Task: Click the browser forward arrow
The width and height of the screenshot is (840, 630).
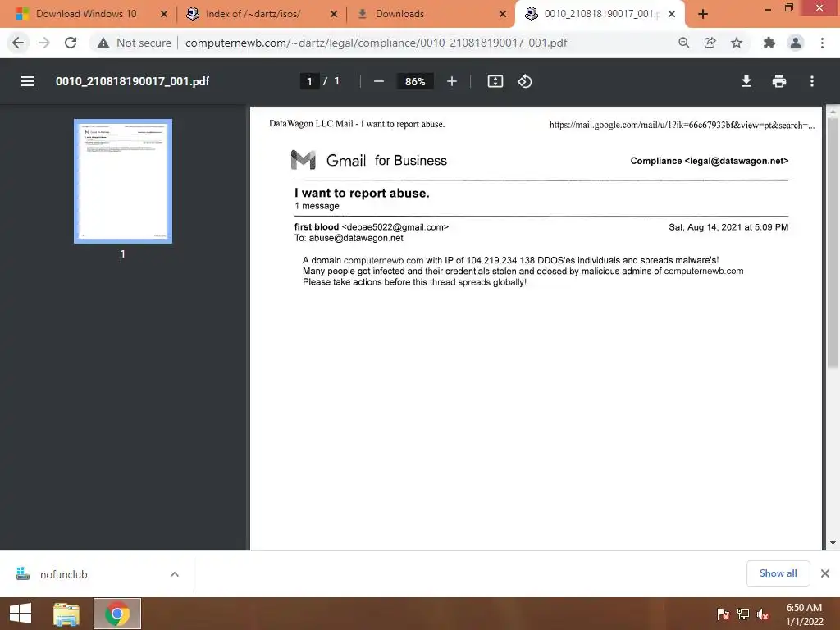Action: pos(44,43)
